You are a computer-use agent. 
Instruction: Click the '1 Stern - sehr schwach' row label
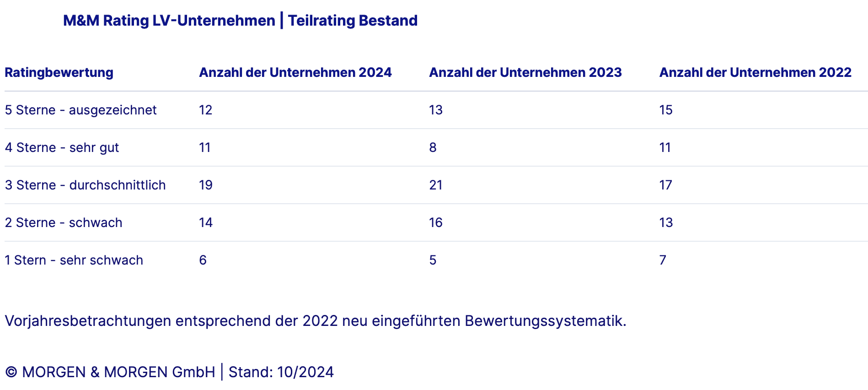pos(74,260)
